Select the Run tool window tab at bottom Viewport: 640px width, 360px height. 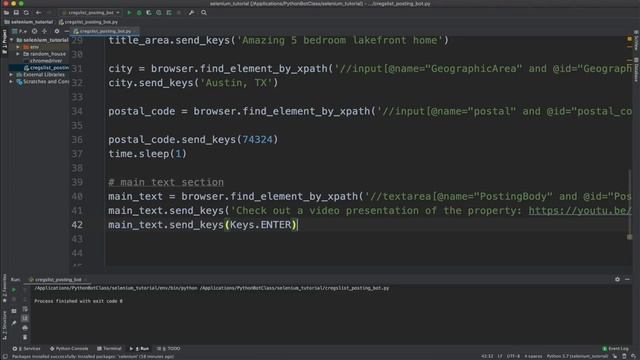click(139, 349)
